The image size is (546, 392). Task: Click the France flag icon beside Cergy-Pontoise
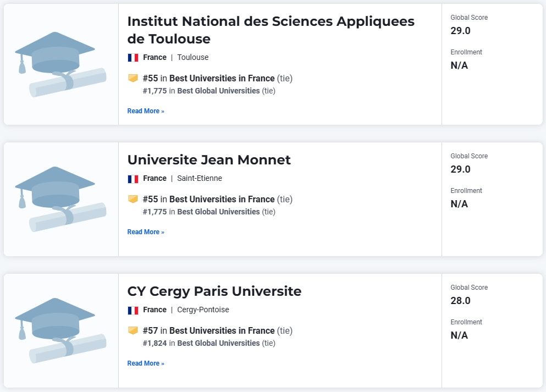pyautogui.click(x=133, y=310)
